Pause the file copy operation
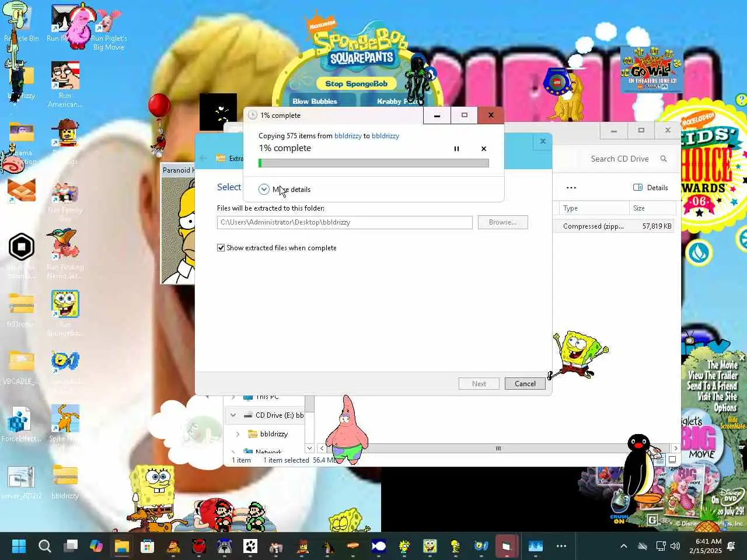747x560 pixels. pos(456,149)
